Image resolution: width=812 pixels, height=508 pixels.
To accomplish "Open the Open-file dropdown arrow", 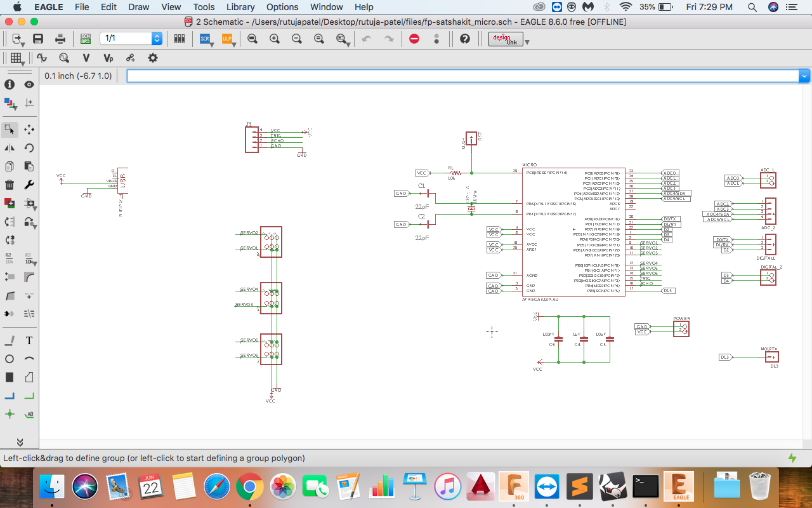I will [x=23, y=44].
